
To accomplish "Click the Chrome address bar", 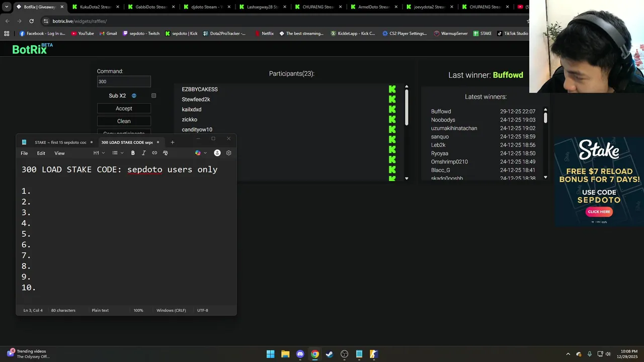I will (x=282, y=21).
